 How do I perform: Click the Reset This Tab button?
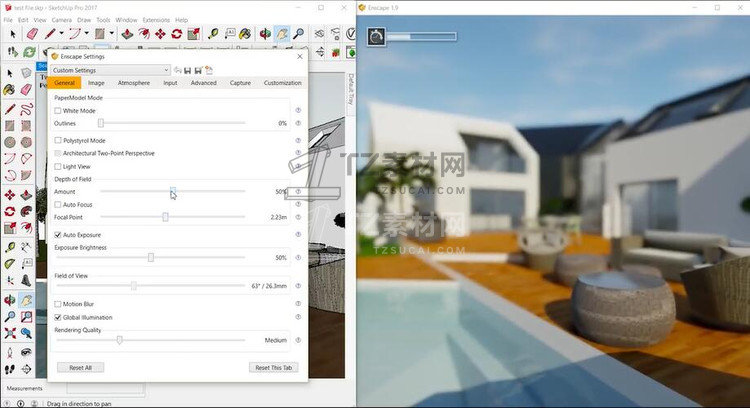tap(274, 367)
